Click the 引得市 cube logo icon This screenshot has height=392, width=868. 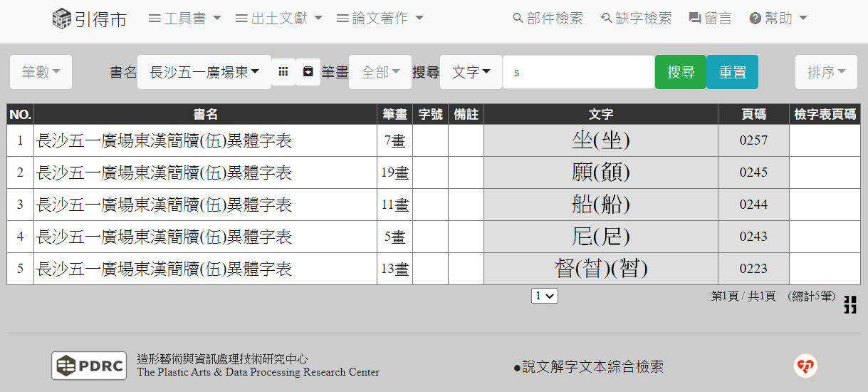[62, 19]
